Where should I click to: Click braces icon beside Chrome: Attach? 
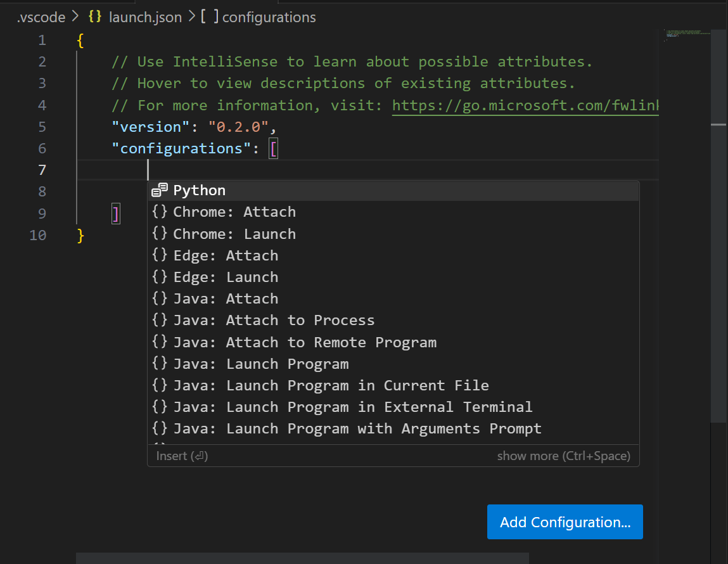click(x=160, y=212)
